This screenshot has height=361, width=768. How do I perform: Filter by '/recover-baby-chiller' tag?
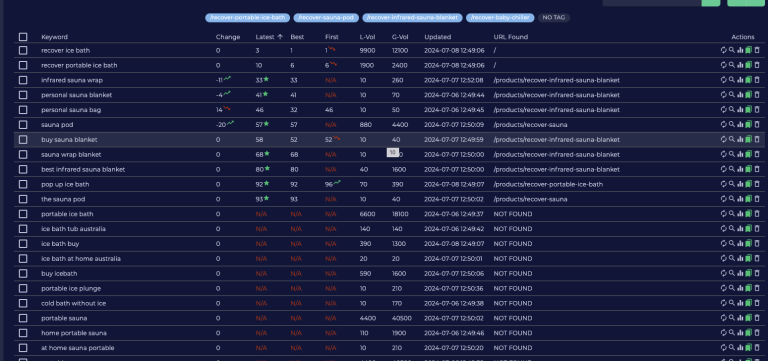coord(500,18)
